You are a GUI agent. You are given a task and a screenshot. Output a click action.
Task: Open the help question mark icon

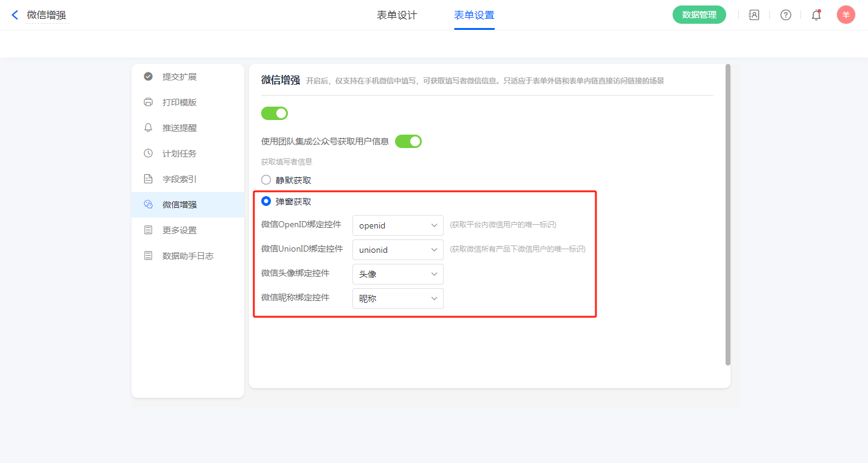tap(785, 15)
